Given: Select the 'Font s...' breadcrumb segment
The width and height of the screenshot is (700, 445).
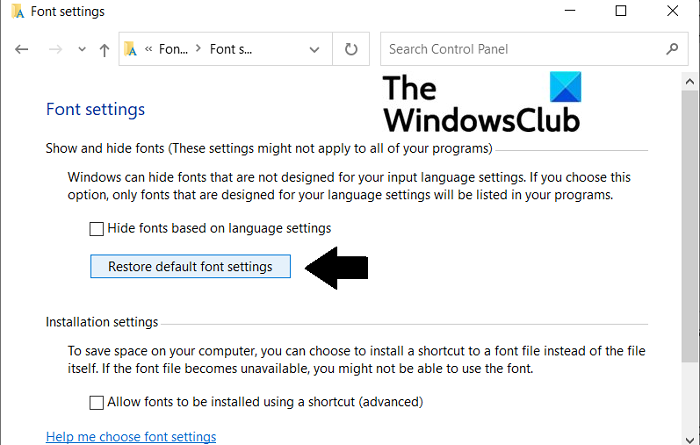Looking at the screenshot, I should (x=231, y=49).
